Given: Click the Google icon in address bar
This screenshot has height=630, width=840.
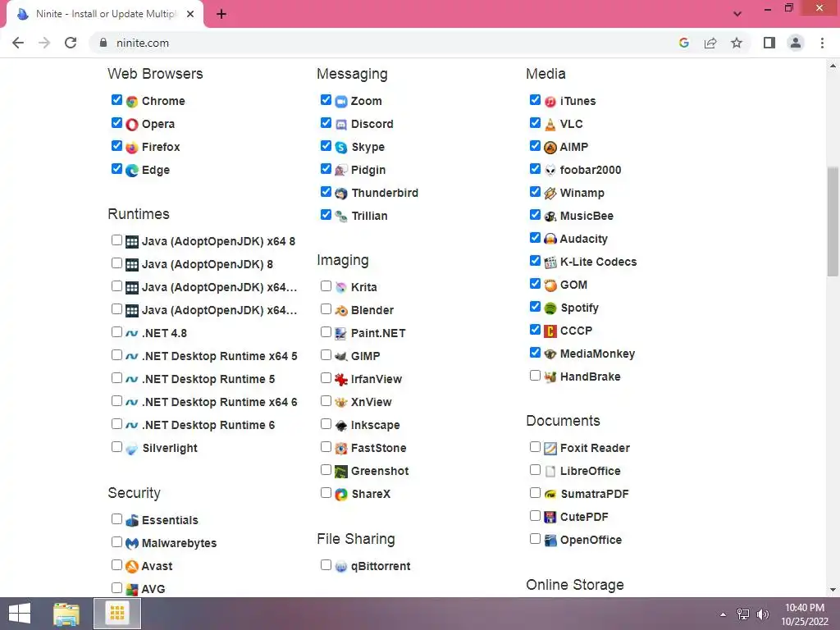Looking at the screenshot, I should coord(684,43).
